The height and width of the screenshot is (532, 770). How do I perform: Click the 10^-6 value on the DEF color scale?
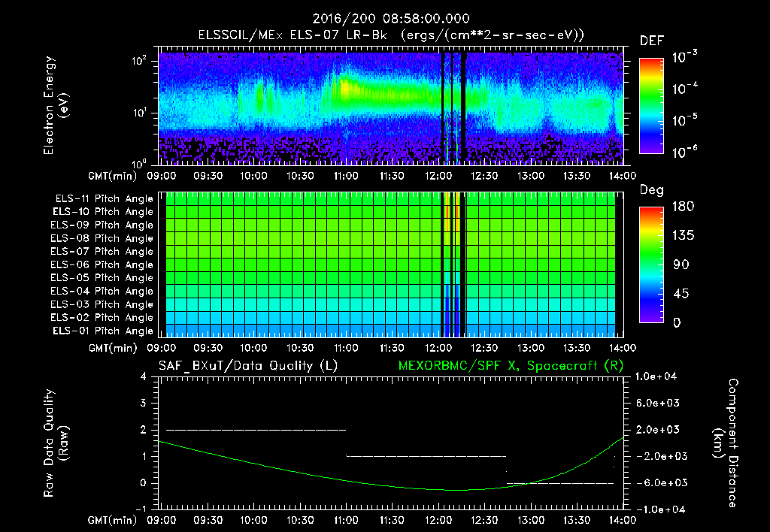coord(684,152)
